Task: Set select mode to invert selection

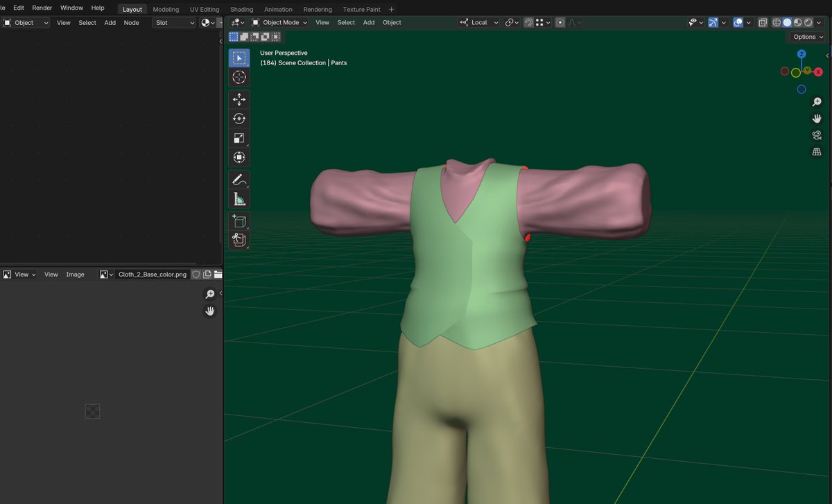Action: tap(265, 37)
